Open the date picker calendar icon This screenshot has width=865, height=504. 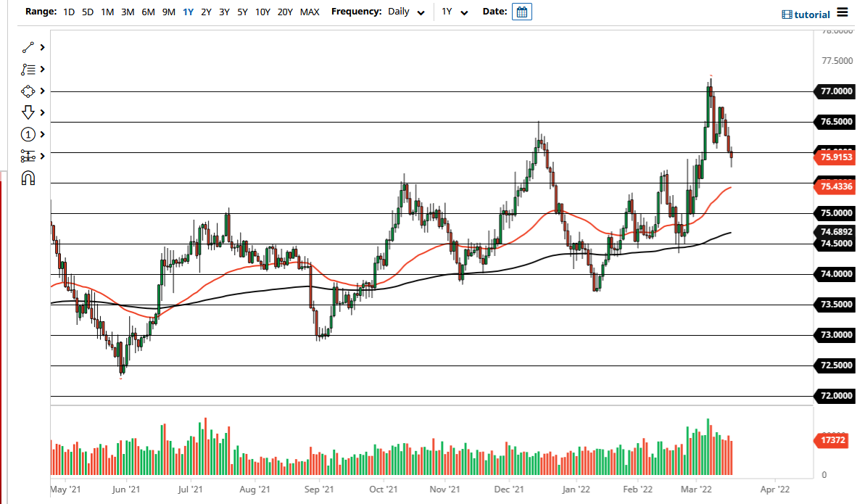522,12
